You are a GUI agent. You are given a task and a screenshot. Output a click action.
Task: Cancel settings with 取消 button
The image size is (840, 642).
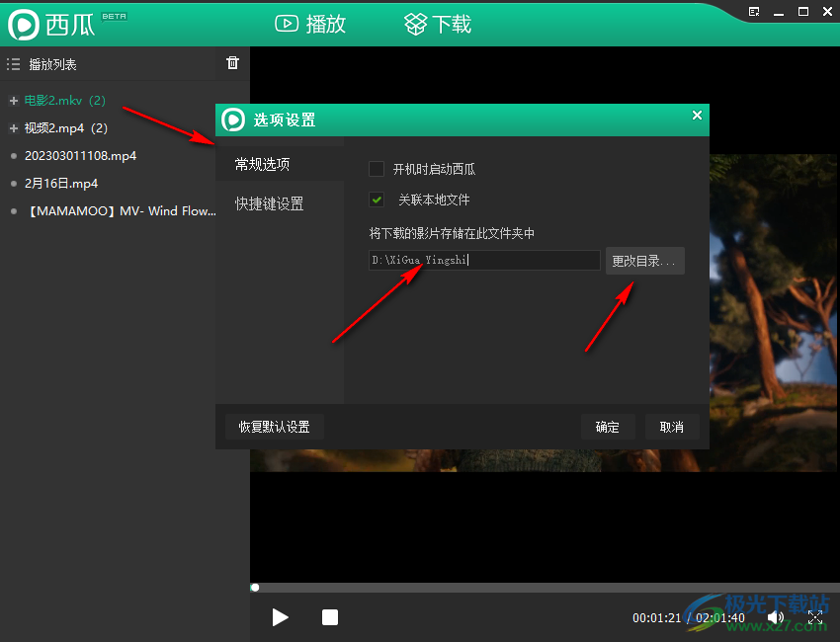pyautogui.click(x=672, y=427)
